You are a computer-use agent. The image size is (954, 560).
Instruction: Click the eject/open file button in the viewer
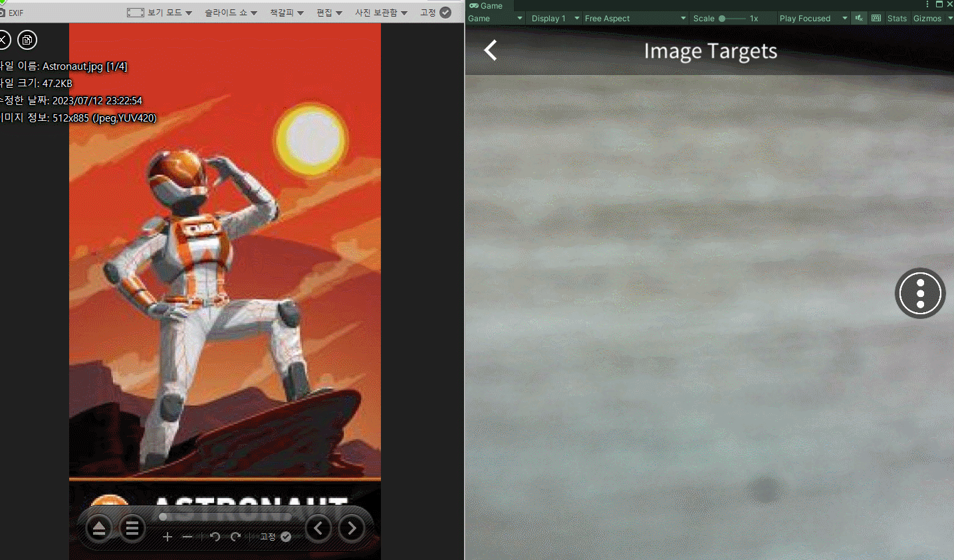pos(99,529)
